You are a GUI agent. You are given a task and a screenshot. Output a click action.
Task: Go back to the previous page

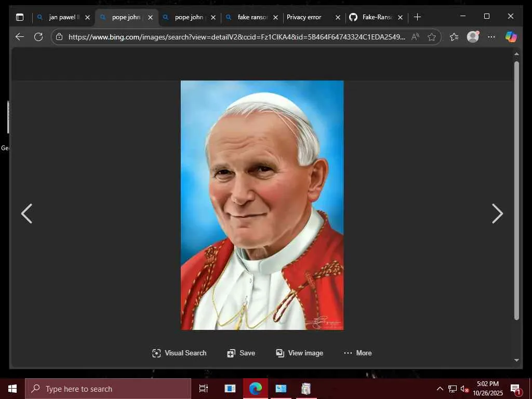pos(20,37)
